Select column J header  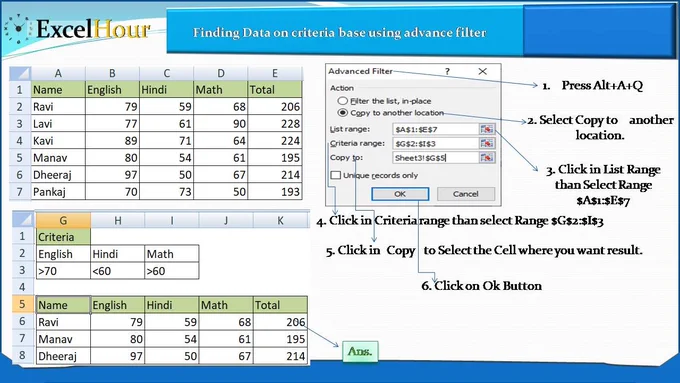226,220
